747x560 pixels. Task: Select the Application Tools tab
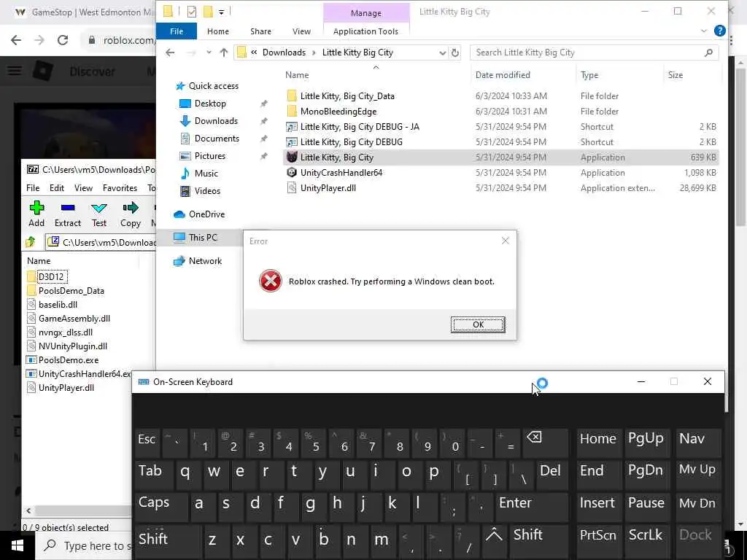365,31
